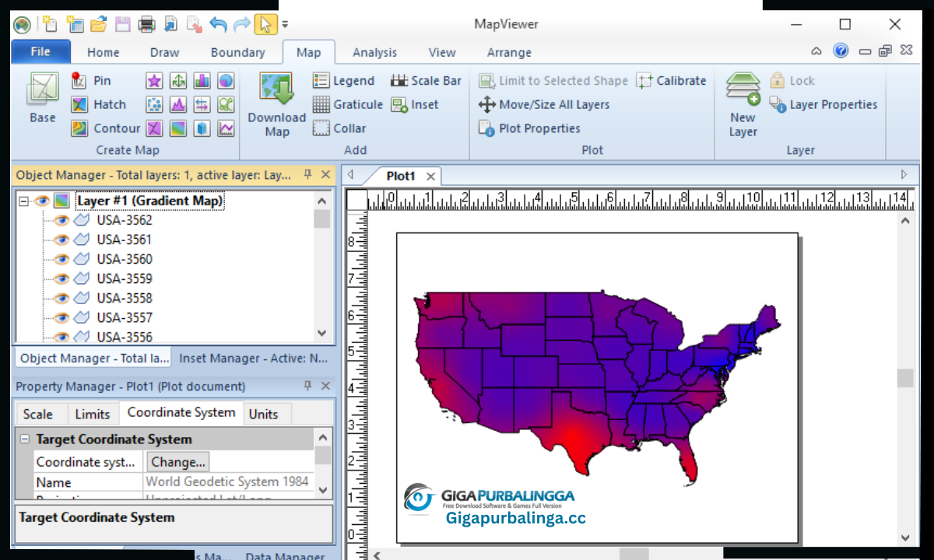Open the Help question mark icon
934x560 pixels.
click(x=841, y=51)
